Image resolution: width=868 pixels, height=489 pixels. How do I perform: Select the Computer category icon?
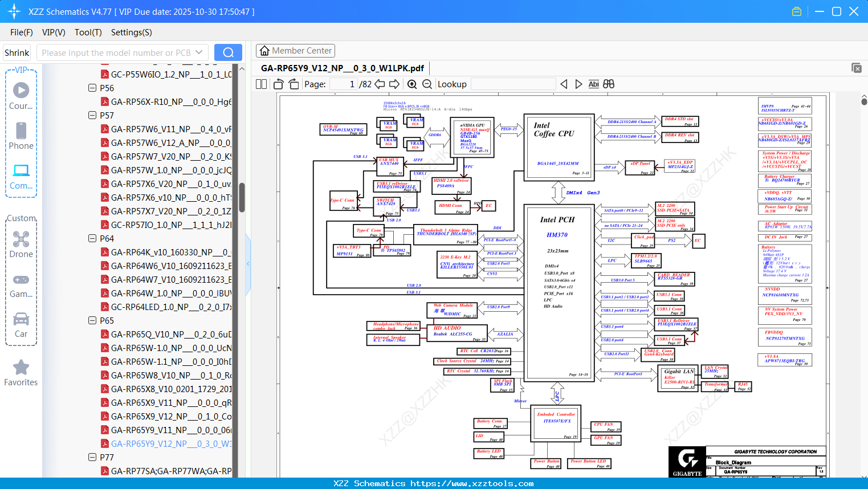click(21, 176)
